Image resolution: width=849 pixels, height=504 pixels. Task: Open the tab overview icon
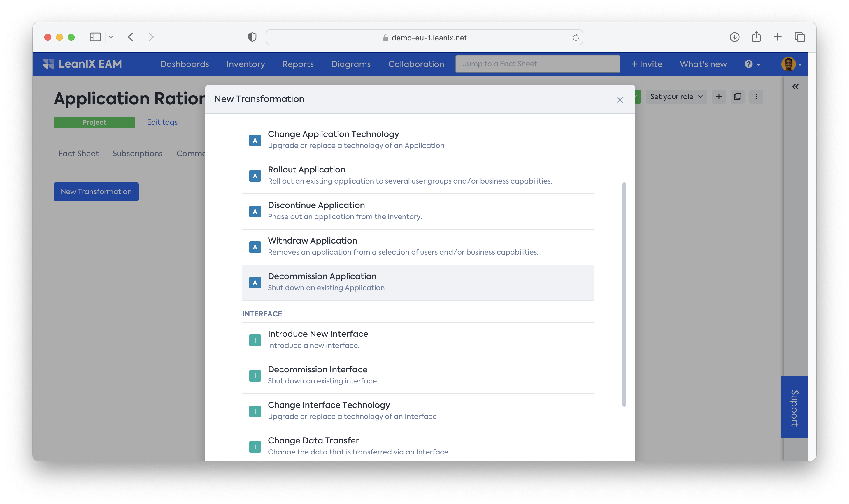click(x=799, y=37)
